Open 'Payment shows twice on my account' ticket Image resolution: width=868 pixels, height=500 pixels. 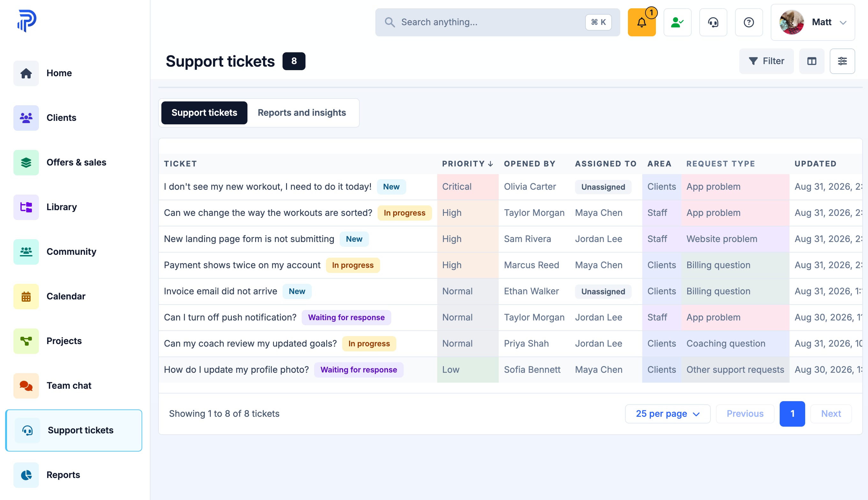coord(242,265)
